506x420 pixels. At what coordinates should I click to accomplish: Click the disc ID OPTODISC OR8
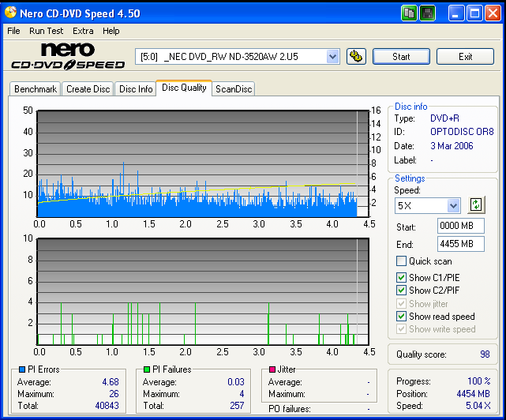click(462, 132)
